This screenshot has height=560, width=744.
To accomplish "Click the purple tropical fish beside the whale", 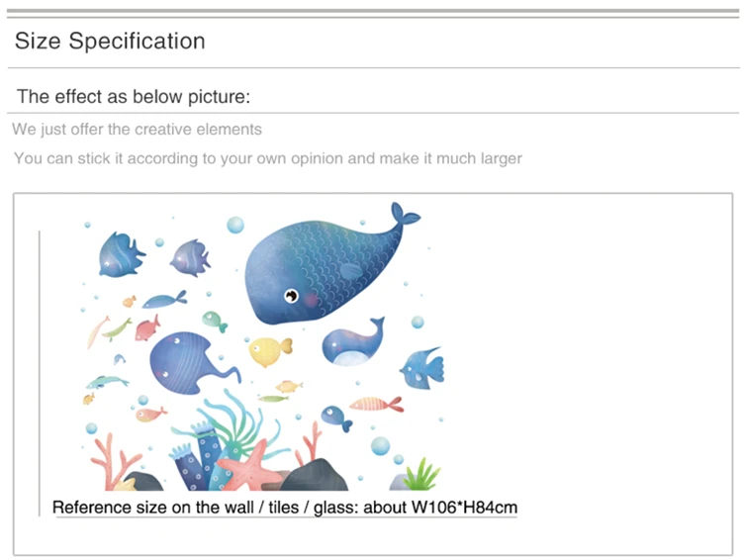I will (x=190, y=258).
